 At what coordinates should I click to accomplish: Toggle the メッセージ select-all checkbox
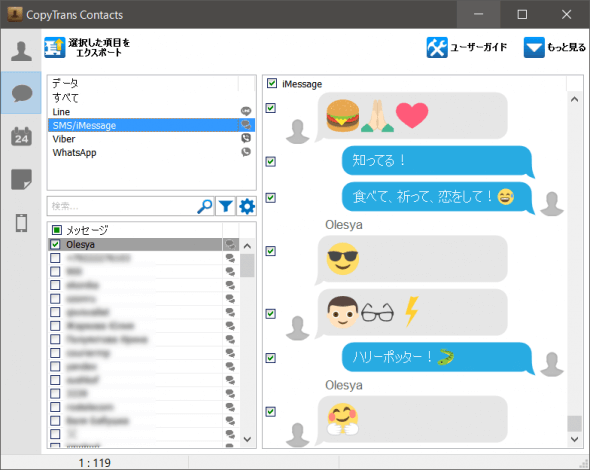click(57, 230)
